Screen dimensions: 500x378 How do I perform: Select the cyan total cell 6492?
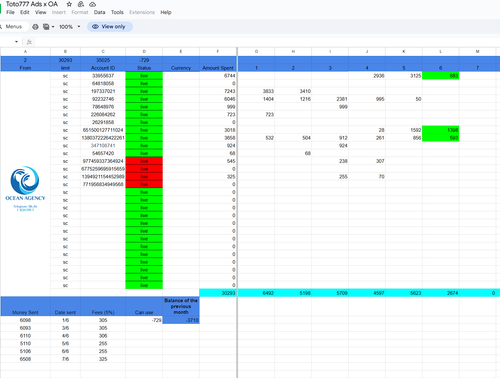(256, 293)
